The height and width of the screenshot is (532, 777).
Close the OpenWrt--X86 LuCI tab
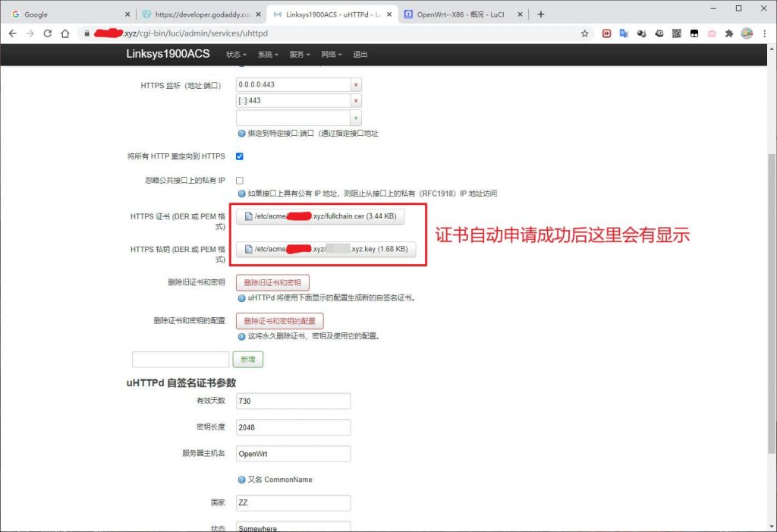(520, 14)
